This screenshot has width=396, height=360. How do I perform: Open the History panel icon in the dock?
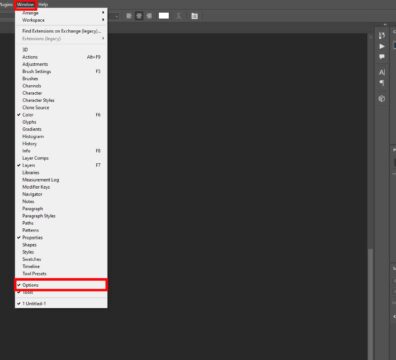[382, 36]
